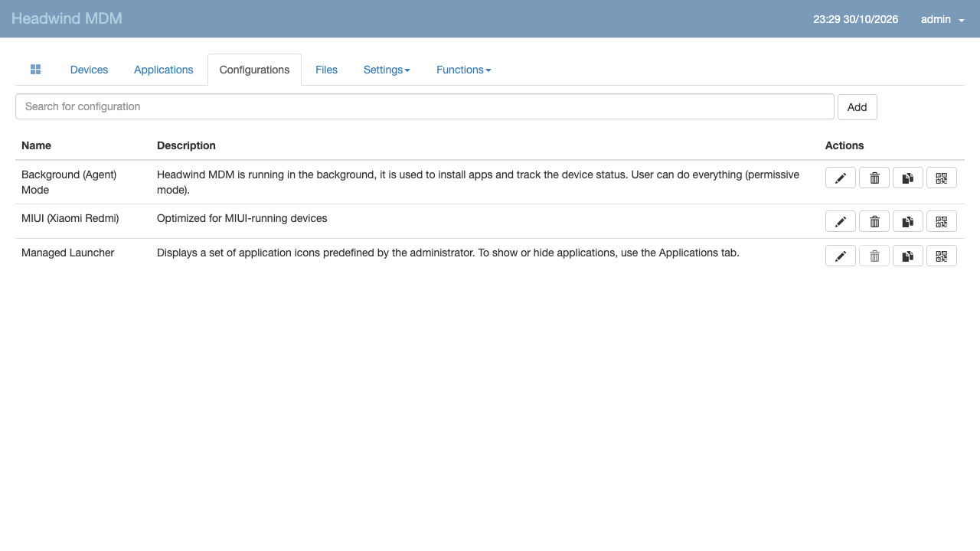
Task: Switch to the Devices tab
Action: (89, 70)
